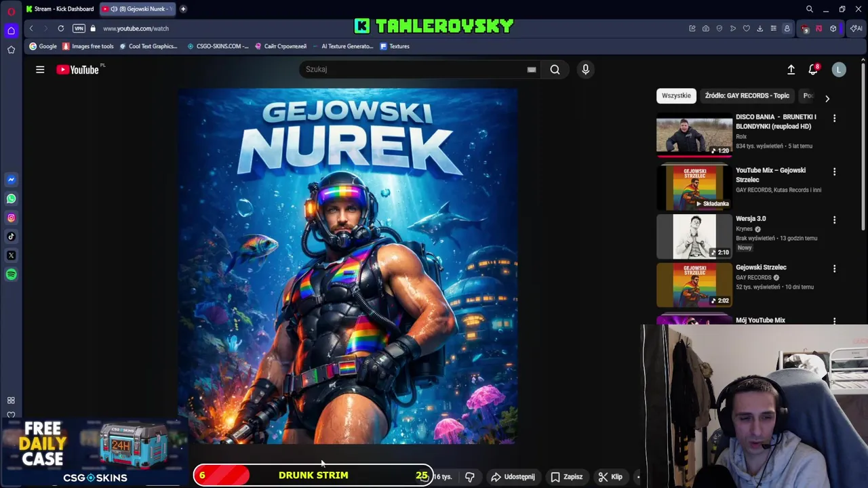Click the Udostępnij share button

(x=513, y=477)
